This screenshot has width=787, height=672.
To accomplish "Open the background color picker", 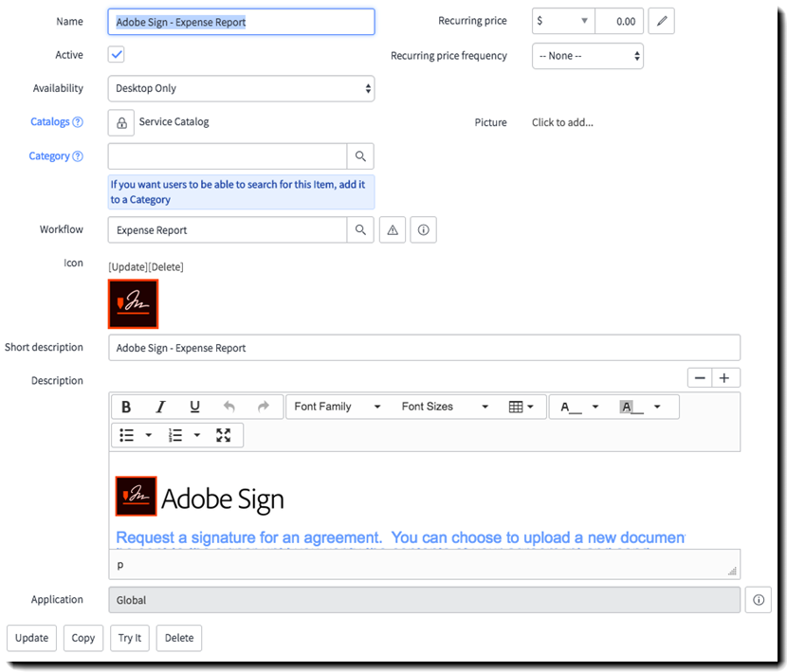I will coord(640,407).
